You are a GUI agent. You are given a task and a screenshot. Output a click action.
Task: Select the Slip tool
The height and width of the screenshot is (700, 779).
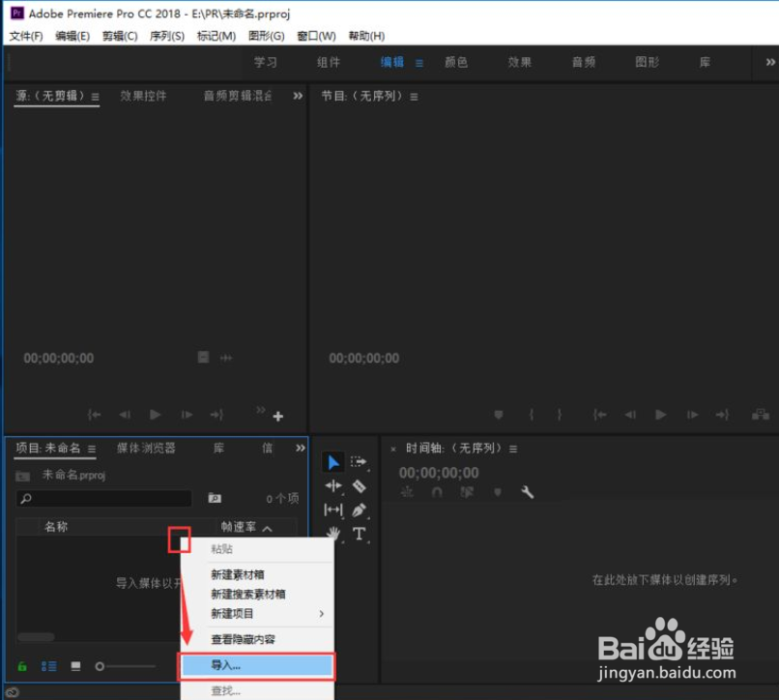coord(333,510)
